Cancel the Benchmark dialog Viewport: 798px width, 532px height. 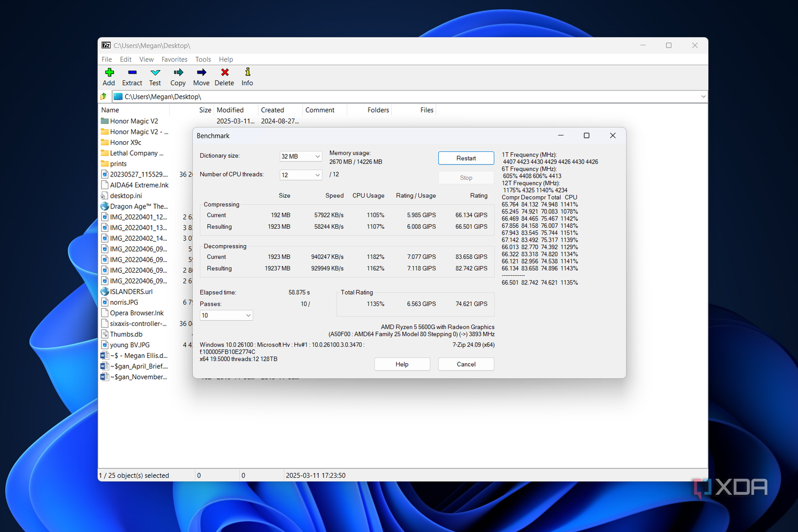(x=466, y=364)
